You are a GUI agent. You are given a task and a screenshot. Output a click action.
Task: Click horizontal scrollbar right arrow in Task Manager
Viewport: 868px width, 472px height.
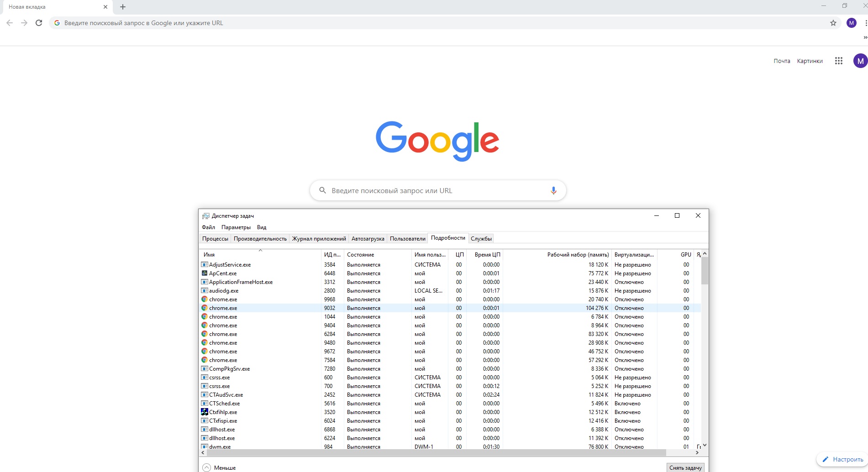(697, 453)
